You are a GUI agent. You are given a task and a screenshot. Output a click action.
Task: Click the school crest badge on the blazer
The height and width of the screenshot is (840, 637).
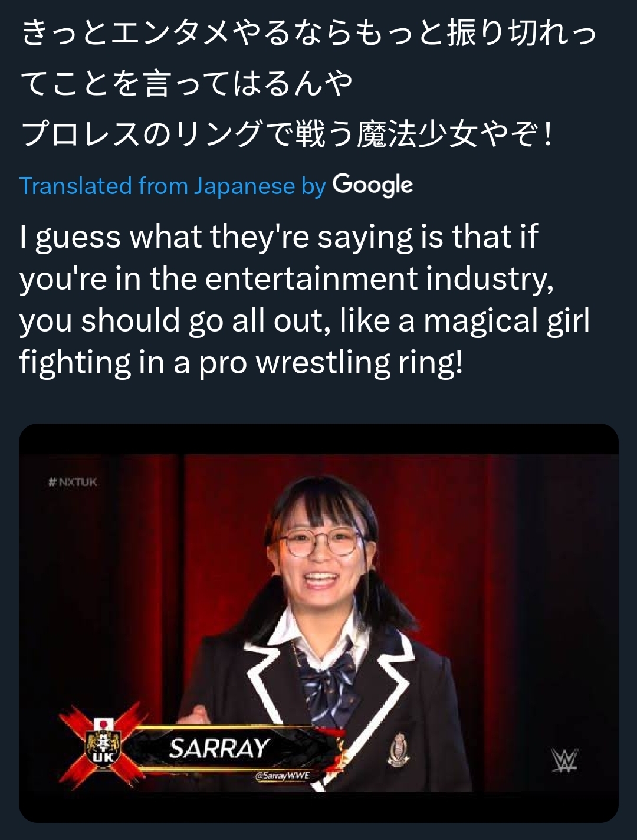(x=399, y=749)
